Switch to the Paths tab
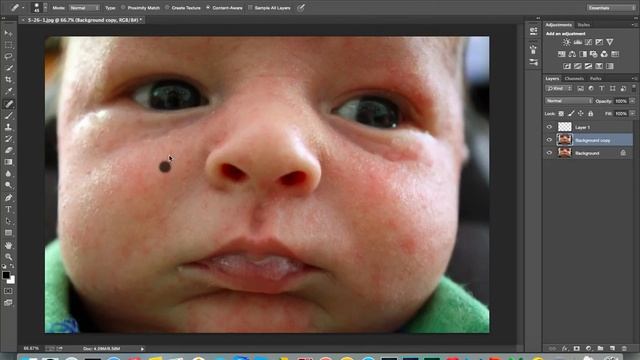 pyautogui.click(x=596, y=78)
